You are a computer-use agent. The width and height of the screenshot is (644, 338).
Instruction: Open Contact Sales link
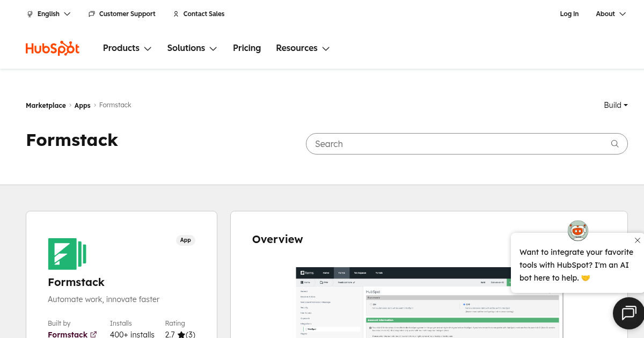tap(204, 14)
